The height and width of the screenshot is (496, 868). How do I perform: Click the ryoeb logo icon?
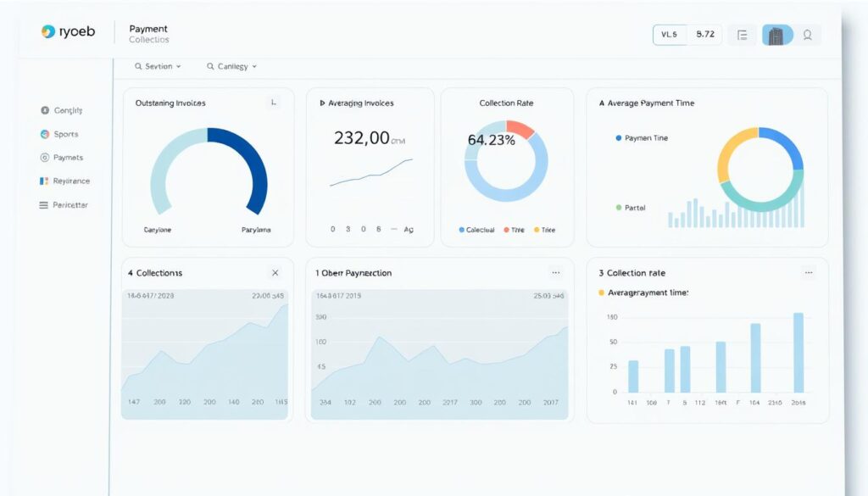(47, 32)
